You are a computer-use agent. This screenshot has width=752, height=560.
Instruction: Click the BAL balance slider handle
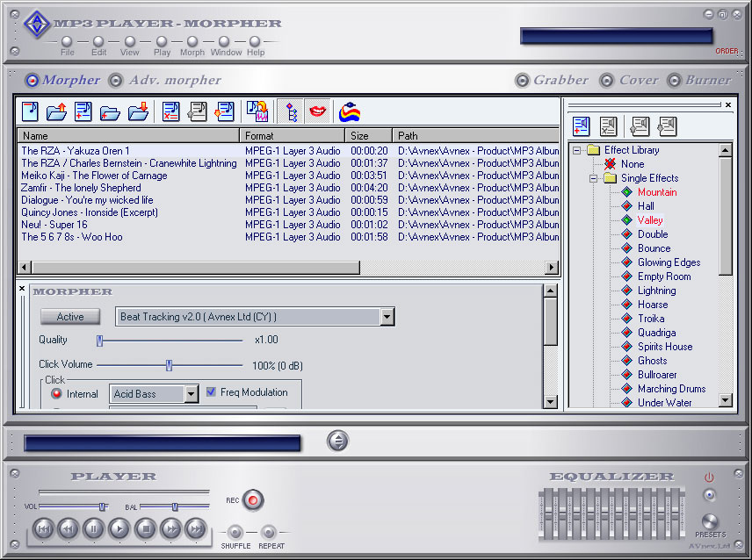pos(175,506)
